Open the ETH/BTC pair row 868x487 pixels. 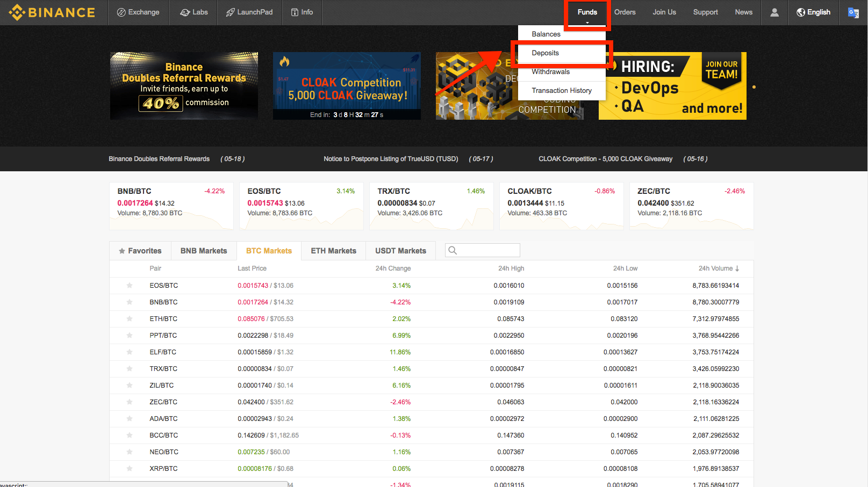(x=432, y=319)
